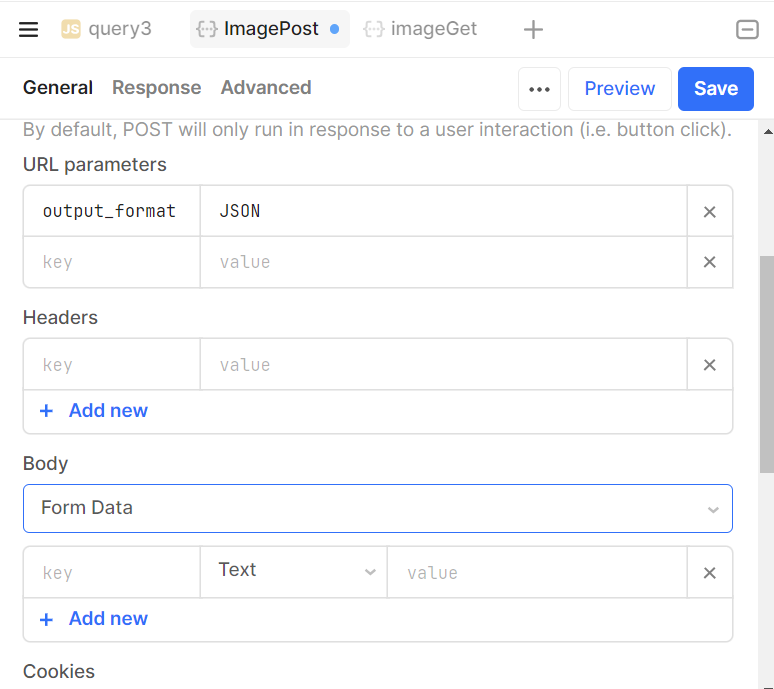
Task: Open the hamburger menu icon
Action: pos(29,29)
